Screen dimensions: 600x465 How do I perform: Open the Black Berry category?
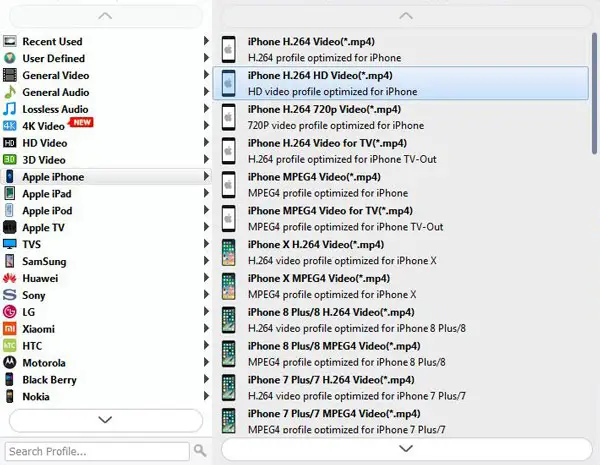[106, 380]
